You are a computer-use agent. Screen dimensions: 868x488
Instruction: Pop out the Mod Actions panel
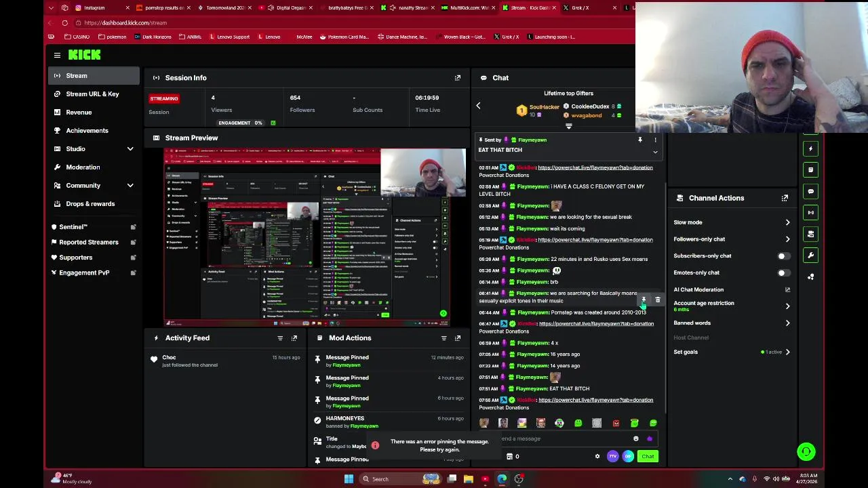[x=458, y=338]
